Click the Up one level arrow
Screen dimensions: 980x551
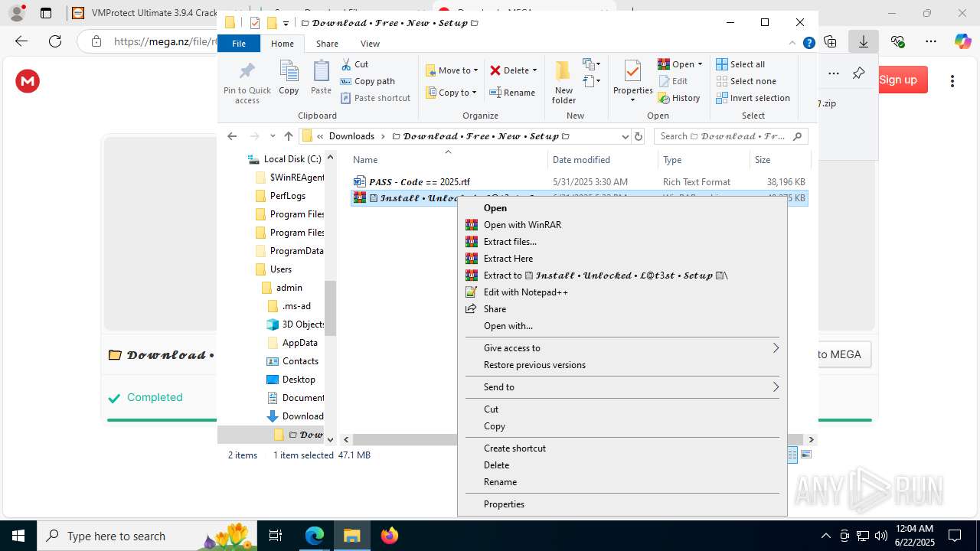[x=289, y=136]
